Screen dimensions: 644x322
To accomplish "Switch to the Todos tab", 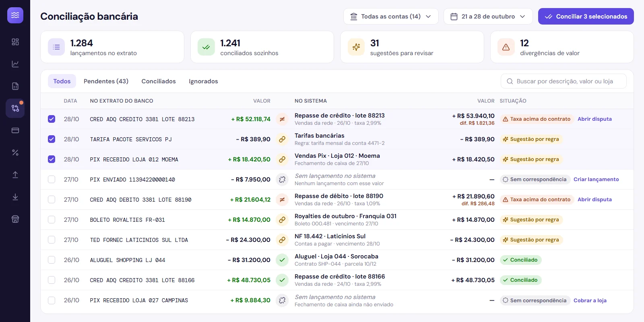I will [62, 81].
